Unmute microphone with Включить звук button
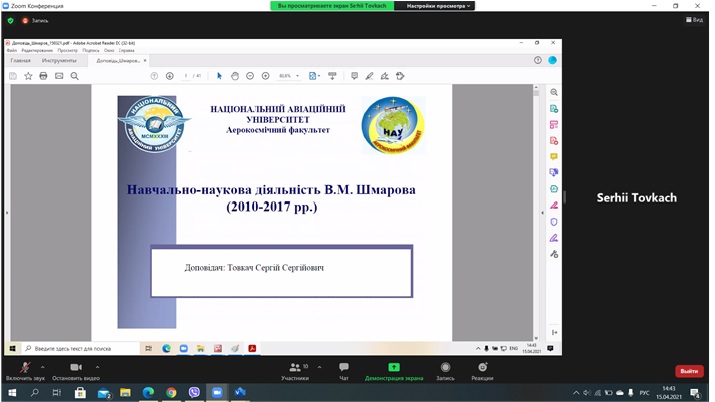This screenshot has height=402, width=715. coord(25,370)
